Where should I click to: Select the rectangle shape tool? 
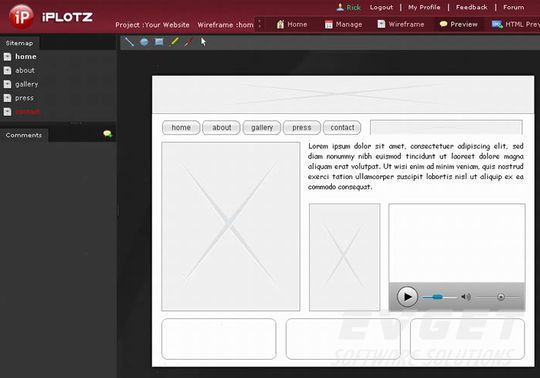point(159,42)
